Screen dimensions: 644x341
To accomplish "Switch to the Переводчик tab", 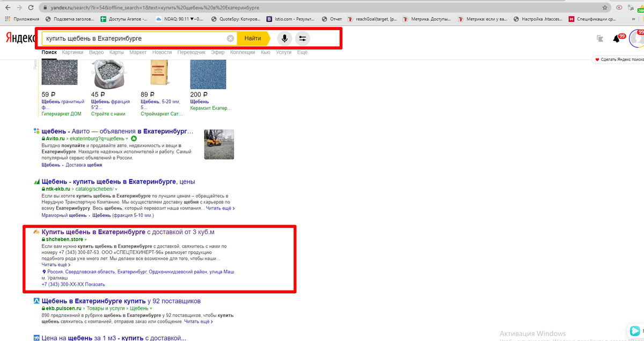I will pos(192,53).
